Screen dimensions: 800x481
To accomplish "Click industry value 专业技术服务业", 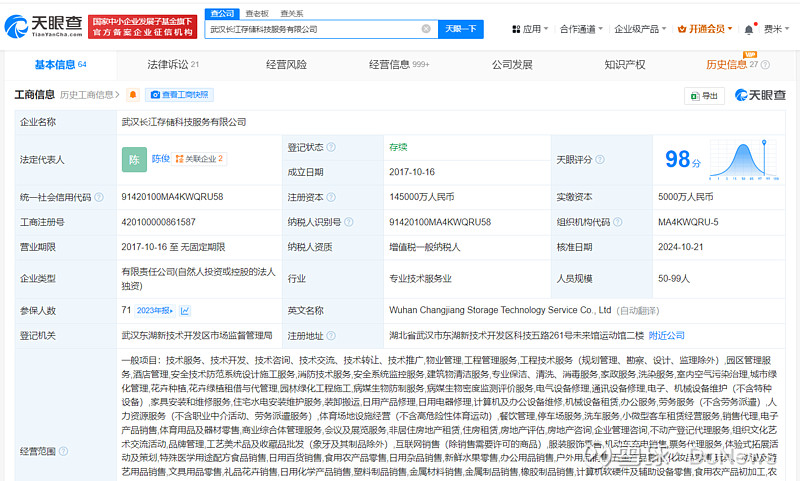I will (x=420, y=279).
